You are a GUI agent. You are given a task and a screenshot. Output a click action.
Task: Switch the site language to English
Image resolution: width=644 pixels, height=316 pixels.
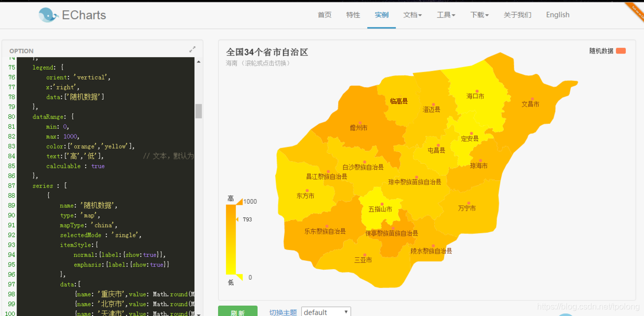click(x=557, y=15)
